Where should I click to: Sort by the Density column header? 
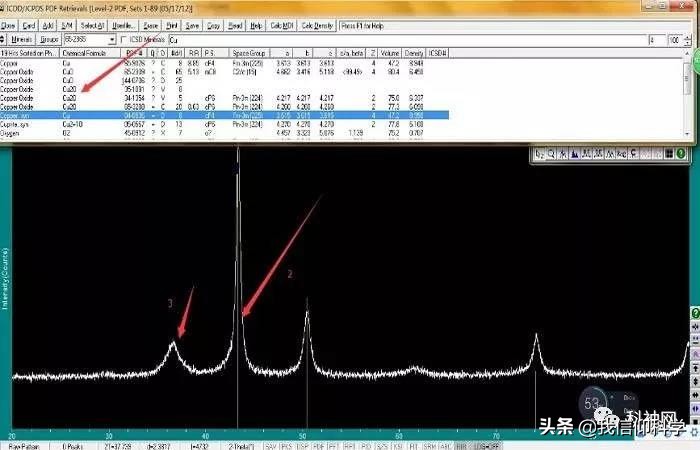click(414, 53)
